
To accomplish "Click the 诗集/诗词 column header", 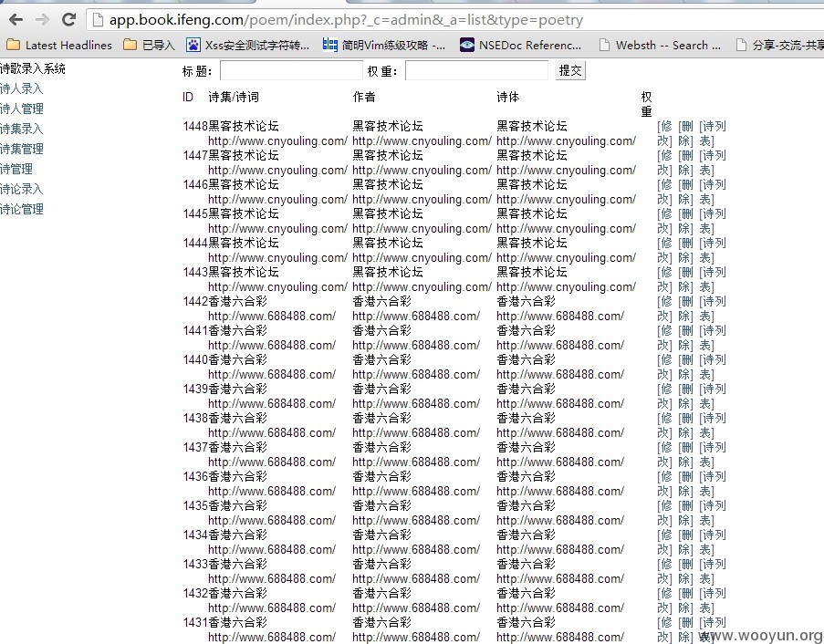I will pos(234,98).
